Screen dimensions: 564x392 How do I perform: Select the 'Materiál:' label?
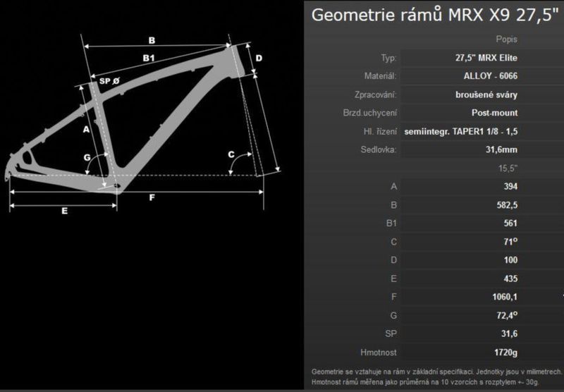(x=380, y=76)
